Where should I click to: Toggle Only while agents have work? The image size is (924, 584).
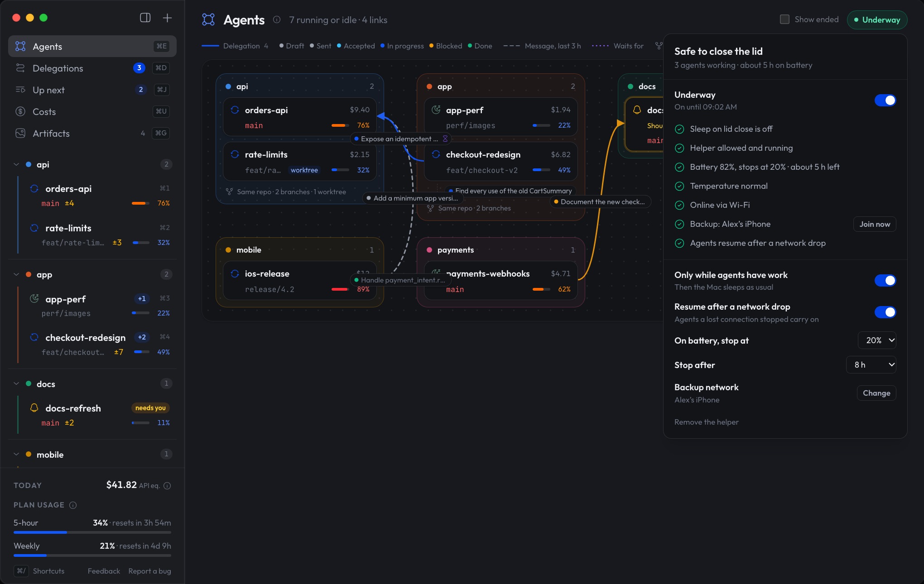[x=885, y=280]
